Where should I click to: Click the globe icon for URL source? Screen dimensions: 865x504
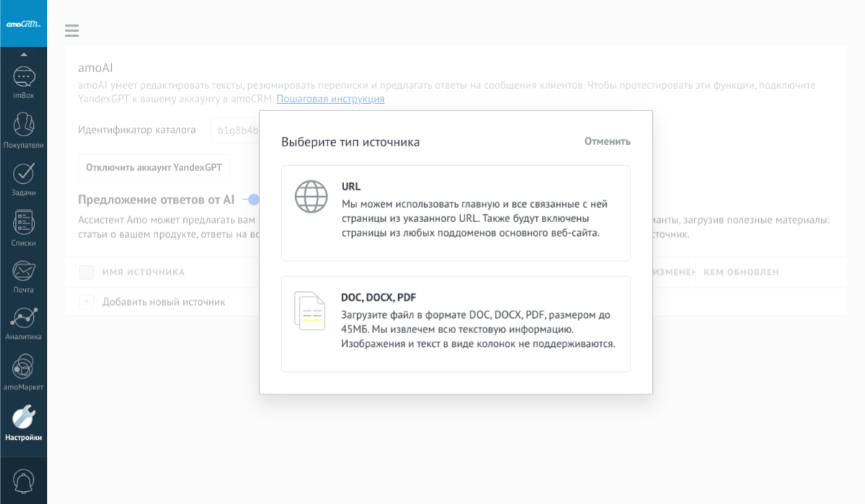coord(311,197)
